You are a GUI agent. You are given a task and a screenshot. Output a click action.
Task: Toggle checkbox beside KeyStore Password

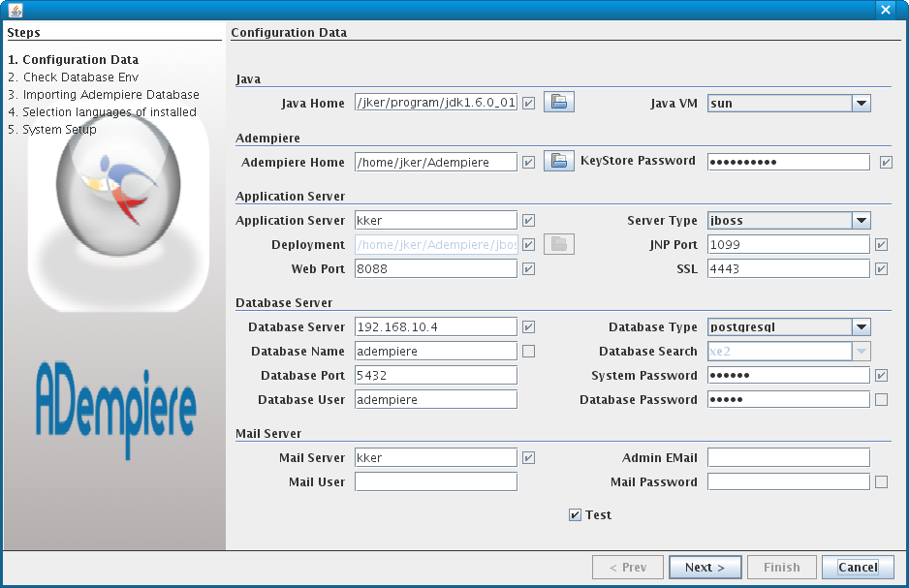(886, 162)
